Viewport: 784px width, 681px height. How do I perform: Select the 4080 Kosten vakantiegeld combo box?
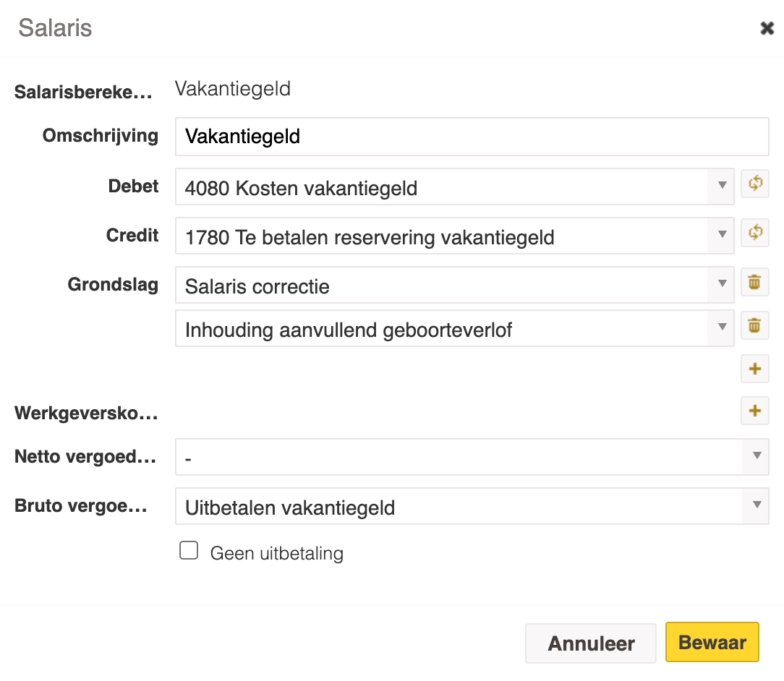coord(454,187)
